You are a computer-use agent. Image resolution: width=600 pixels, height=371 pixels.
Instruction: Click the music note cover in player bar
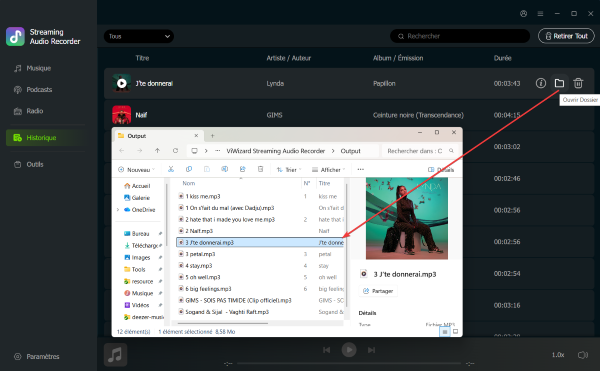115,355
